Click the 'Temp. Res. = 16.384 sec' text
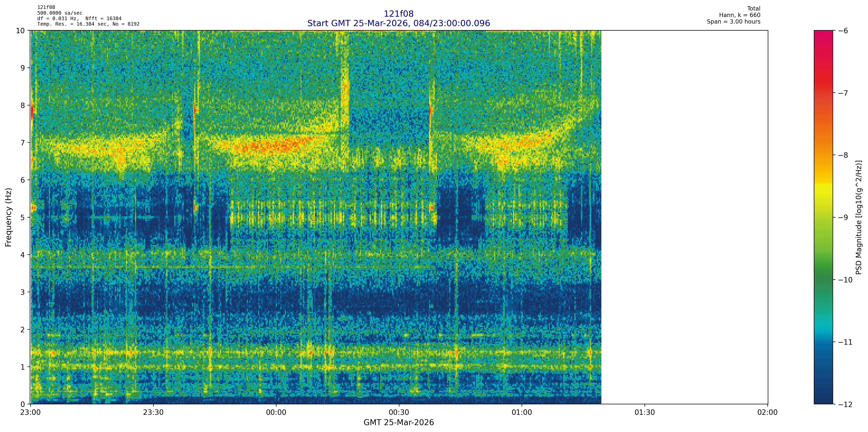This screenshot has width=868, height=432. 72,24
